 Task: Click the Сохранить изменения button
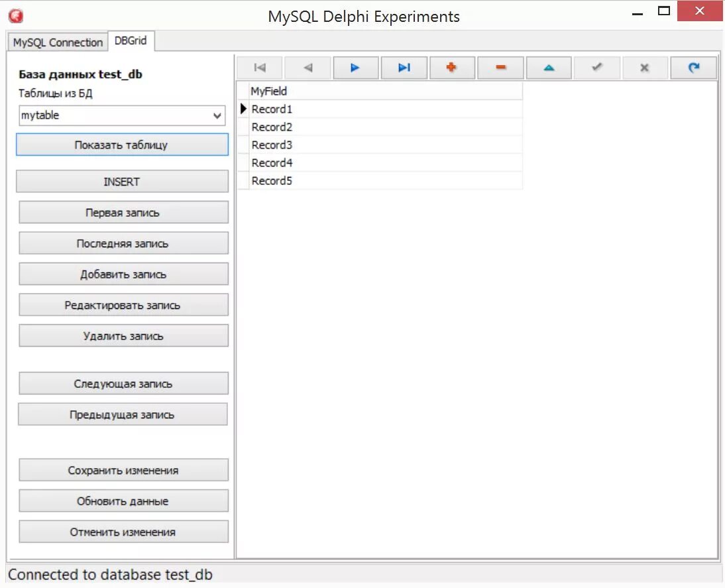pos(123,470)
